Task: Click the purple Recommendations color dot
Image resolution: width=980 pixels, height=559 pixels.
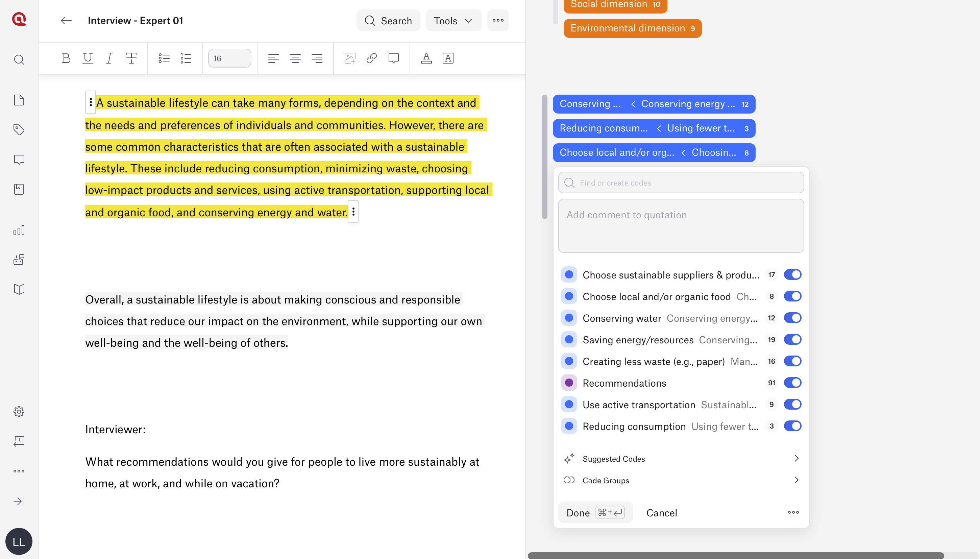Action: click(569, 383)
